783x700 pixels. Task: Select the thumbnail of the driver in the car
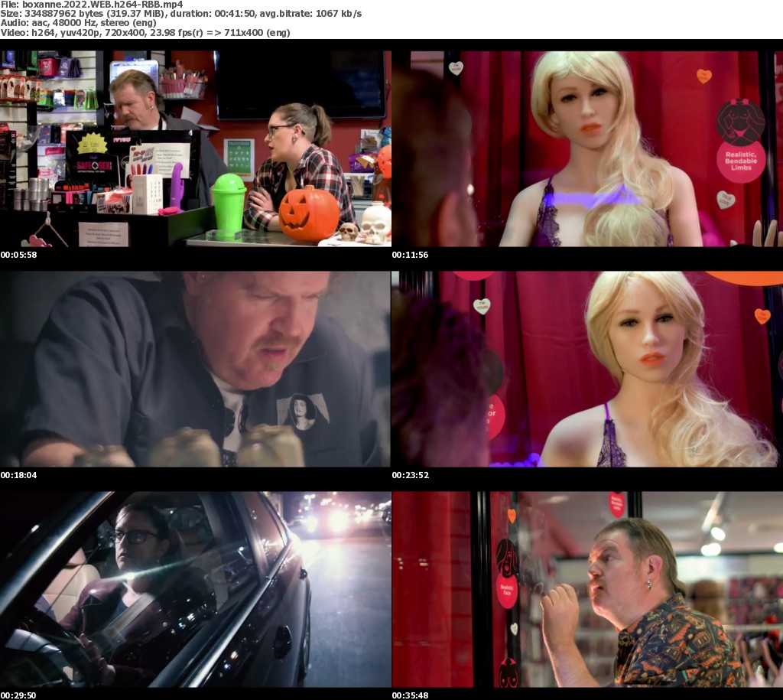click(195, 589)
